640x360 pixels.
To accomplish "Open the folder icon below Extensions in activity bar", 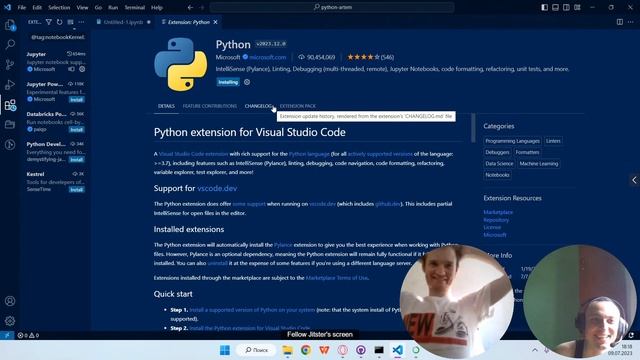I will [10, 124].
